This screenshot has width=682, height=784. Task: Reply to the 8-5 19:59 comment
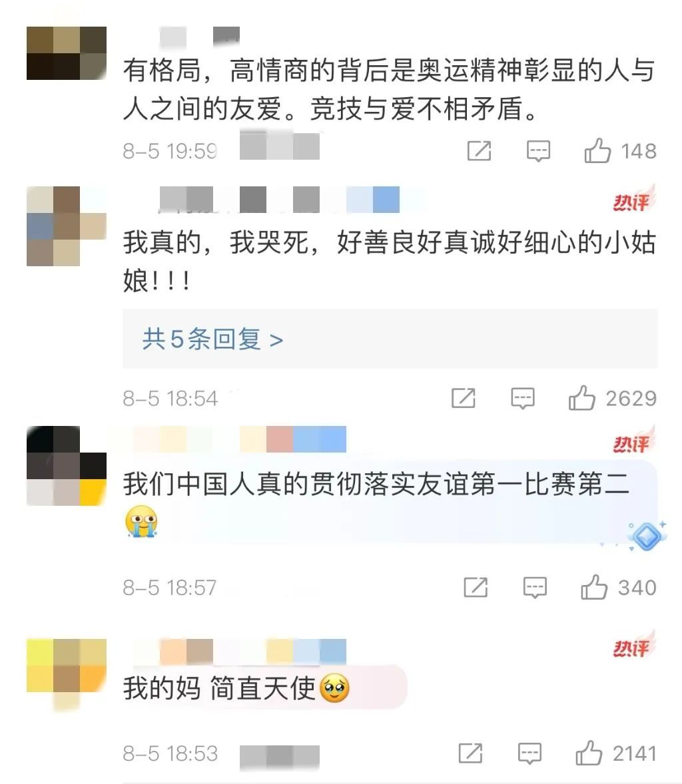[x=538, y=151]
